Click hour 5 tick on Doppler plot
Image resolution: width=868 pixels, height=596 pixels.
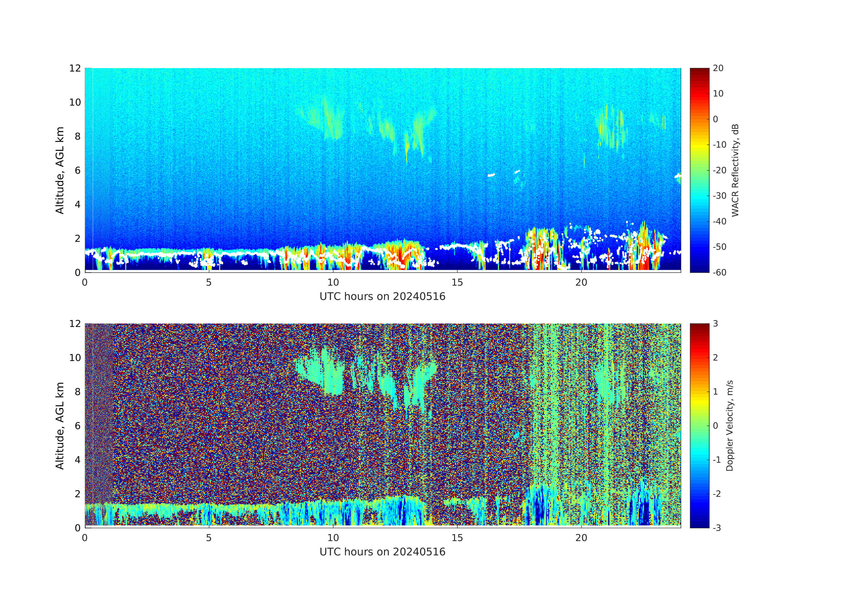[209, 538]
